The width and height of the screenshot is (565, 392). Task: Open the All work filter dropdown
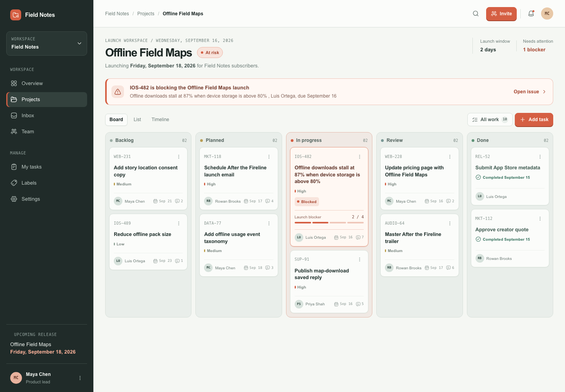click(x=490, y=120)
